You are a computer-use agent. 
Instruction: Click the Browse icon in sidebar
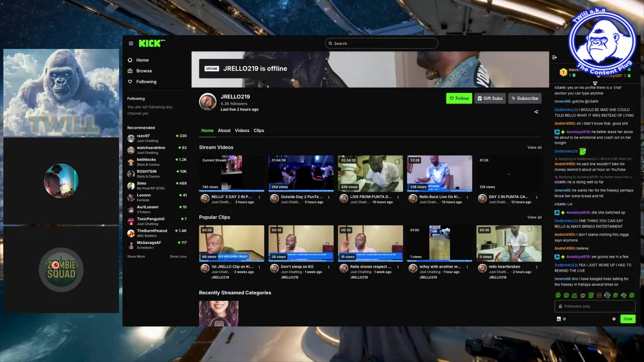pyautogui.click(x=130, y=71)
